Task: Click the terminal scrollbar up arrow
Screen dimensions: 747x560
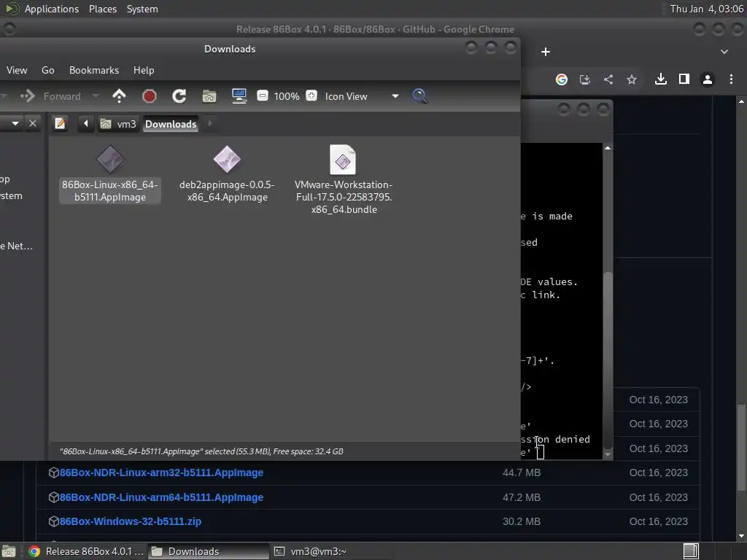Action: (x=608, y=148)
